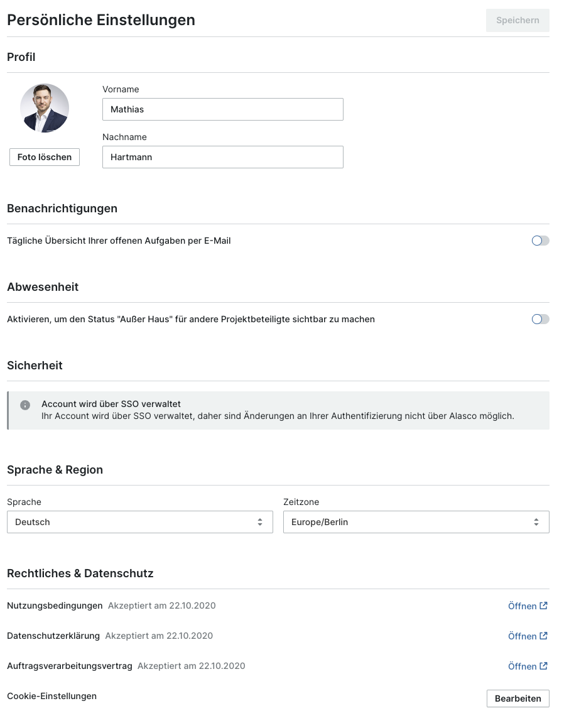Click the "Account wird über SSO verwaltet" notice

(278, 410)
